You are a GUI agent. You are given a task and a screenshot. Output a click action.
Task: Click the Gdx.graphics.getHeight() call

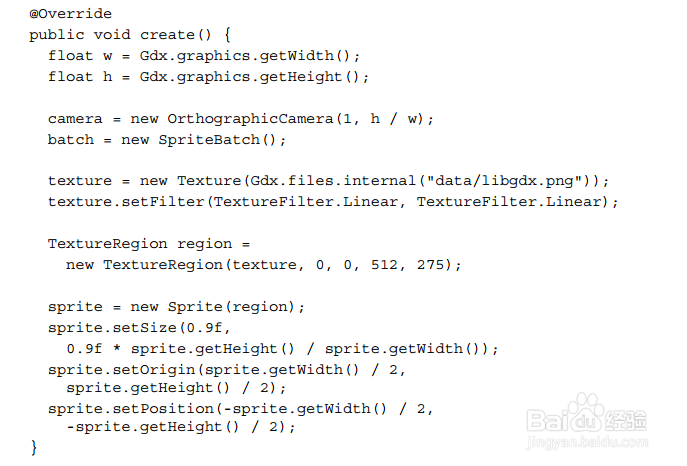tap(254, 76)
